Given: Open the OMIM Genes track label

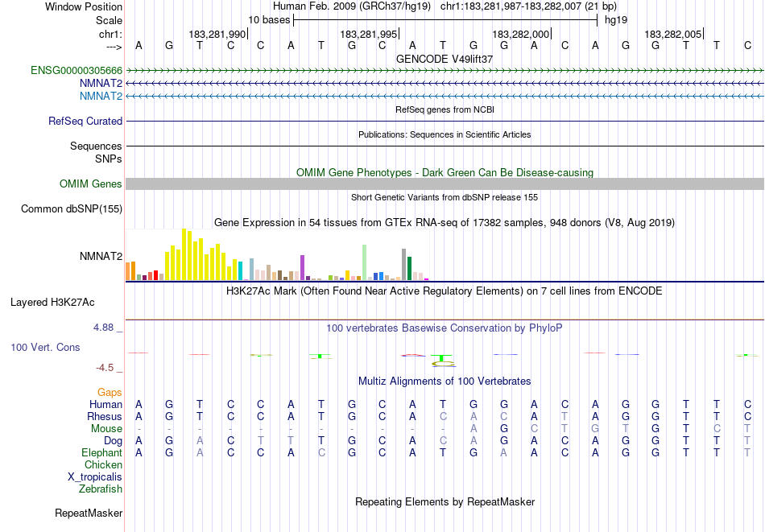Looking at the screenshot, I should (x=91, y=184).
